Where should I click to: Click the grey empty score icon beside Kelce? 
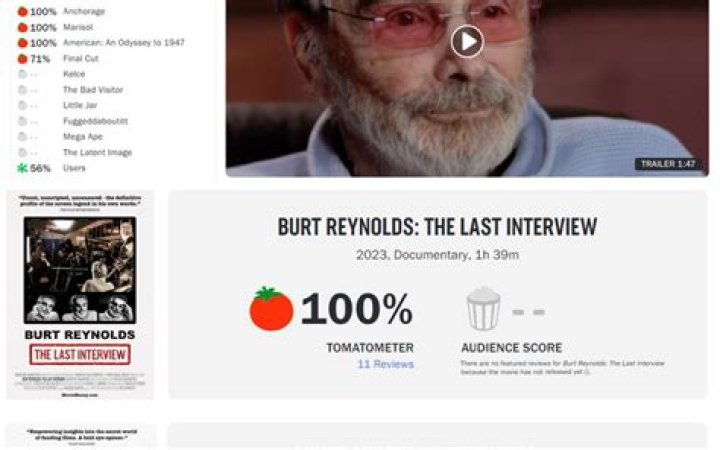[22, 74]
